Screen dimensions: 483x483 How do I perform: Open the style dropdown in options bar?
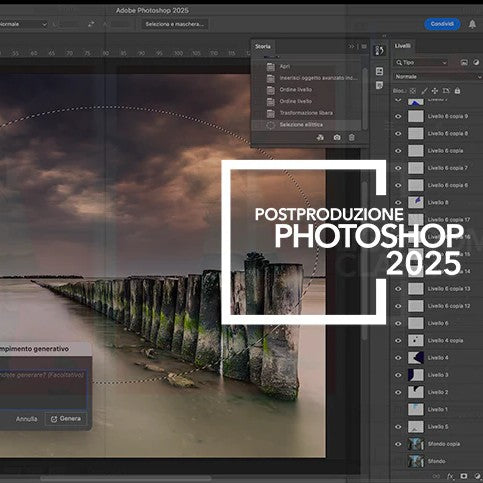coord(24,24)
